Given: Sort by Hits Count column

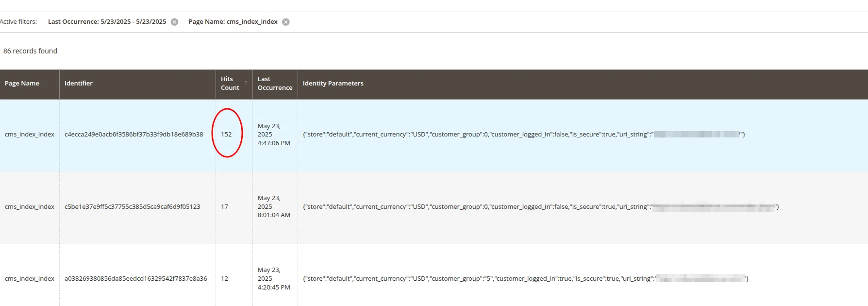Looking at the screenshot, I should [234, 84].
